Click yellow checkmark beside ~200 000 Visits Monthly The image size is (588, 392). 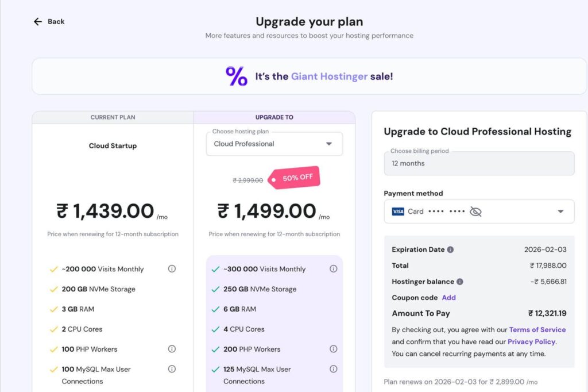coord(53,269)
